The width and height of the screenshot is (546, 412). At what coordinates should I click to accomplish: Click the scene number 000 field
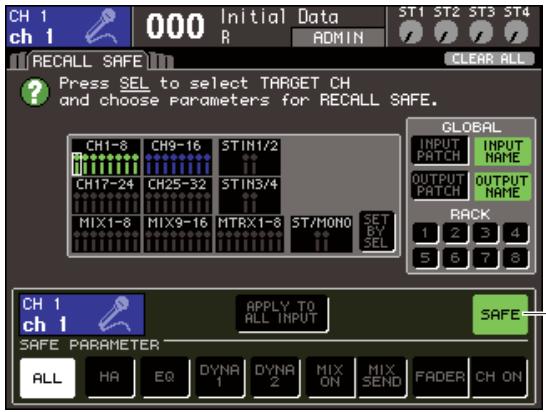point(175,26)
